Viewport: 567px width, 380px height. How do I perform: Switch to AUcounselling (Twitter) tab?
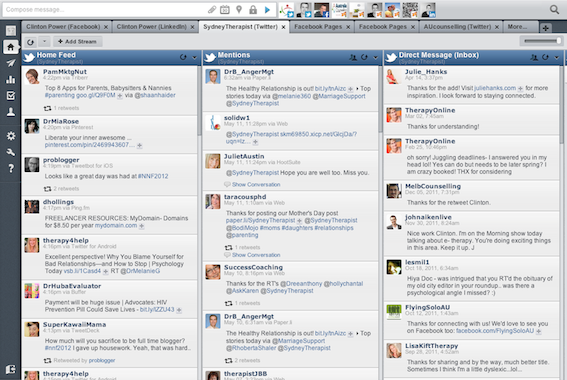(457, 27)
